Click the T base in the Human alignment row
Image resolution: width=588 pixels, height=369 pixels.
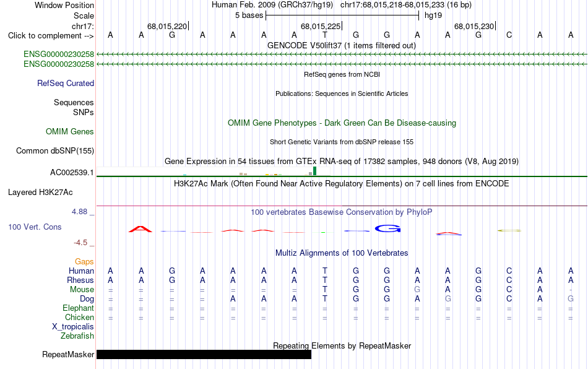point(325,271)
